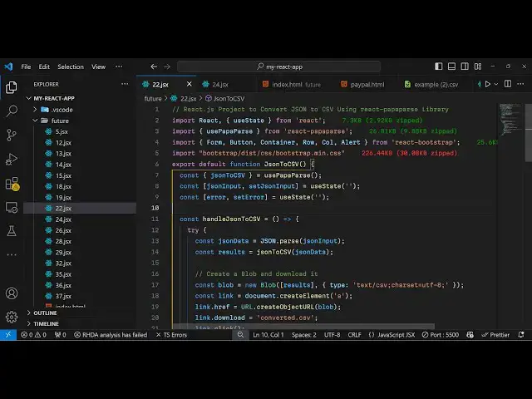Open the Run and Debug view
532x399 pixels.
12,159
